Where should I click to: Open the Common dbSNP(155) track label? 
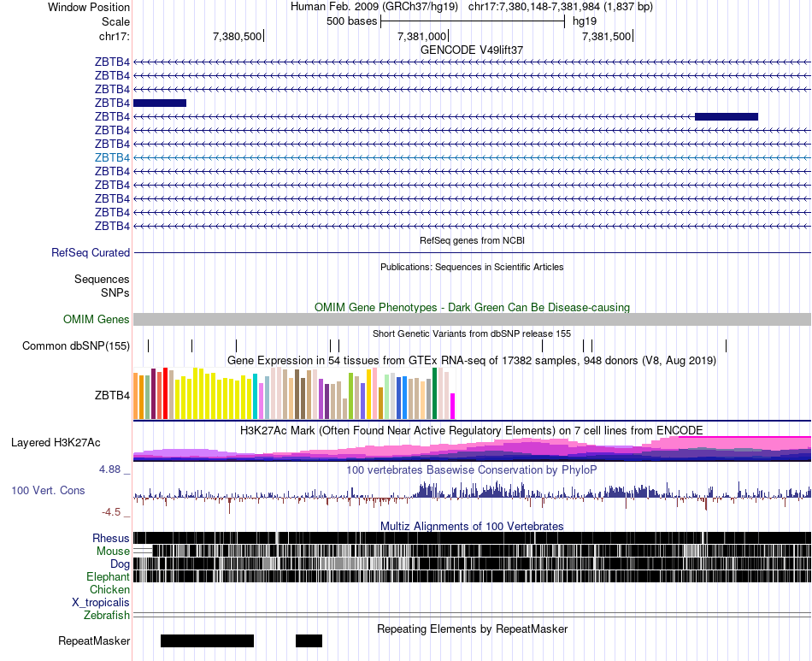(x=76, y=346)
